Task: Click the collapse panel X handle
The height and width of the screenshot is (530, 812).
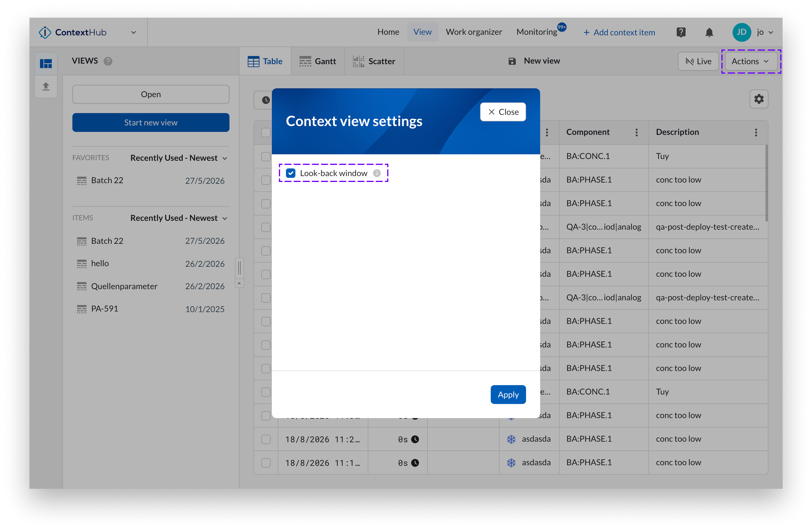Action: [239, 283]
